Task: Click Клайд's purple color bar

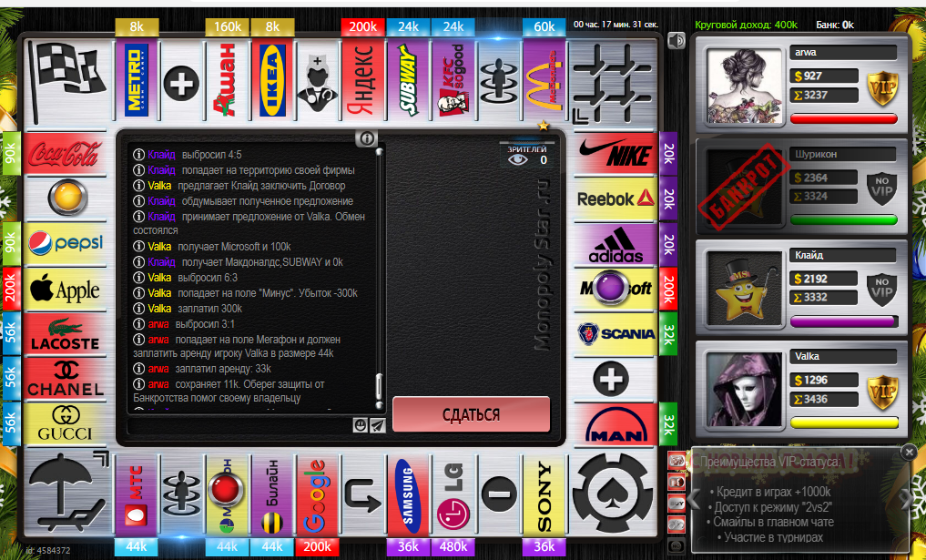Action: [x=844, y=321]
